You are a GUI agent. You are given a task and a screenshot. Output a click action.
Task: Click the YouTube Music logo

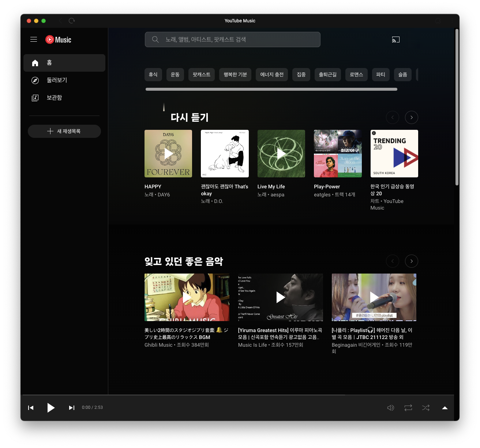pos(58,39)
